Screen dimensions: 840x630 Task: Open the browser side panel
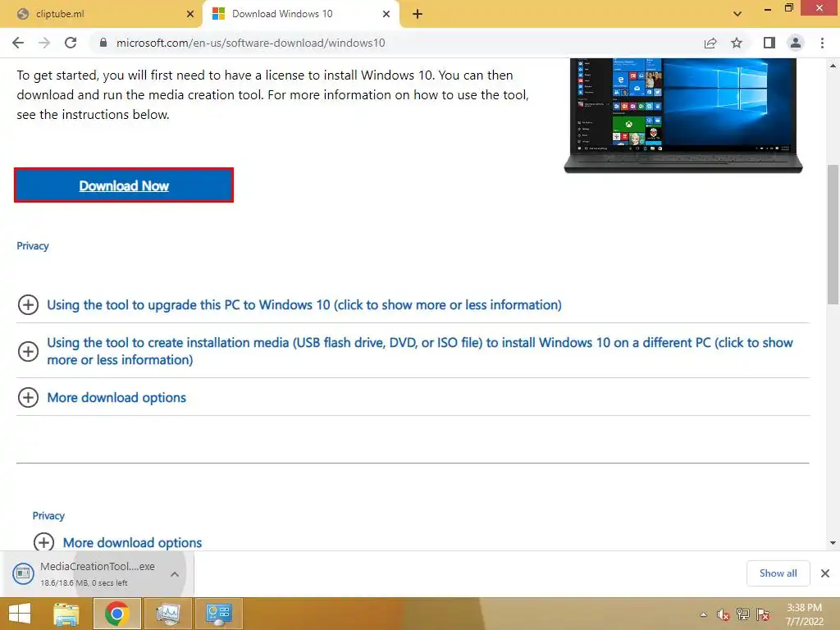coord(769,43)
